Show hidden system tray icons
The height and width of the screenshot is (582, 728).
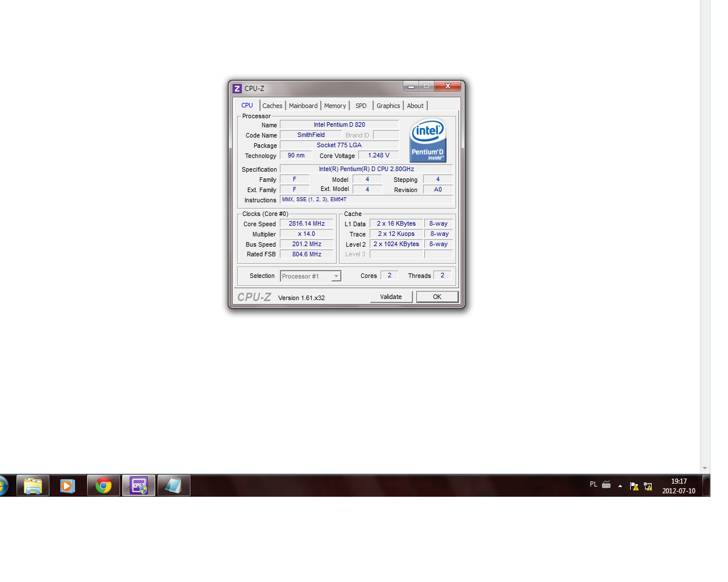coord(620,486)
